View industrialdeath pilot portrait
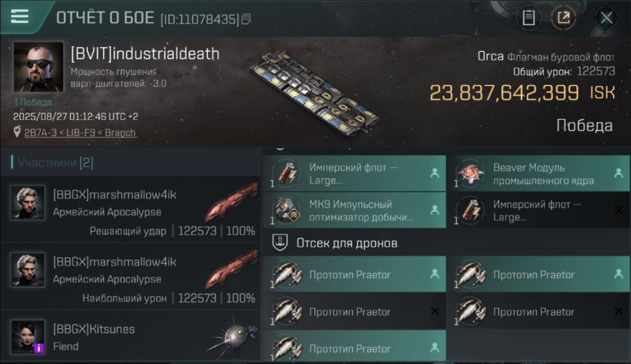This screenshot has height=364, width=631. [38, 67]
